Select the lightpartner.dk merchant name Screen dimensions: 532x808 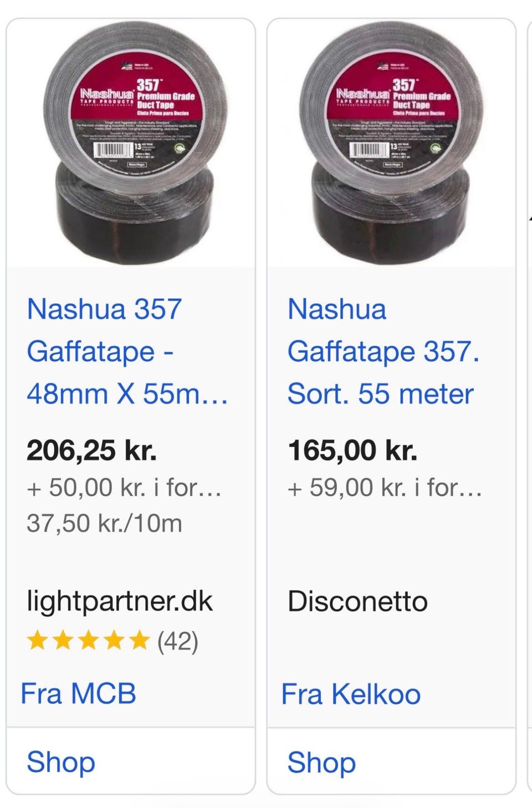click(120, 601)
